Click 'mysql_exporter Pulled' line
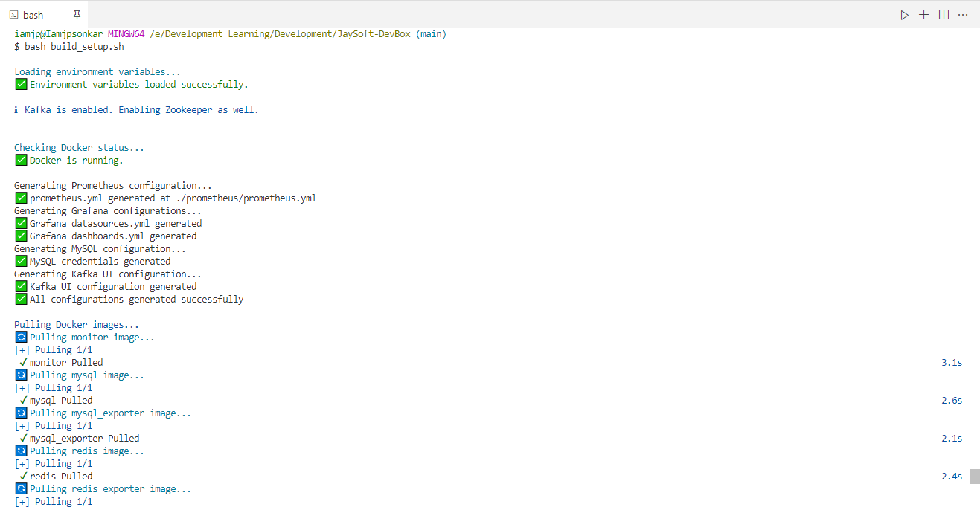The image size is (980, 507). (80, 439)
